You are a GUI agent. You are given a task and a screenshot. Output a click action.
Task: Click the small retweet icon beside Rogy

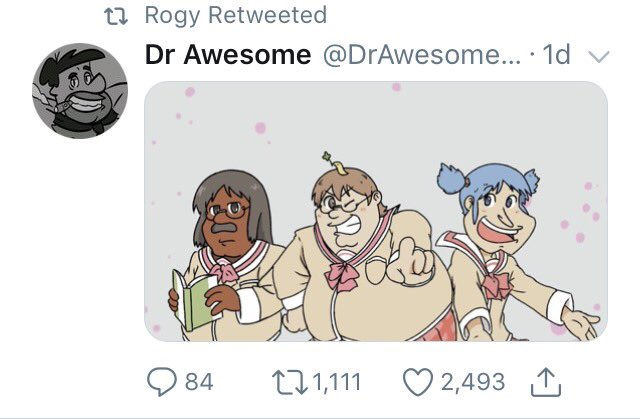(x=123, y=15)
